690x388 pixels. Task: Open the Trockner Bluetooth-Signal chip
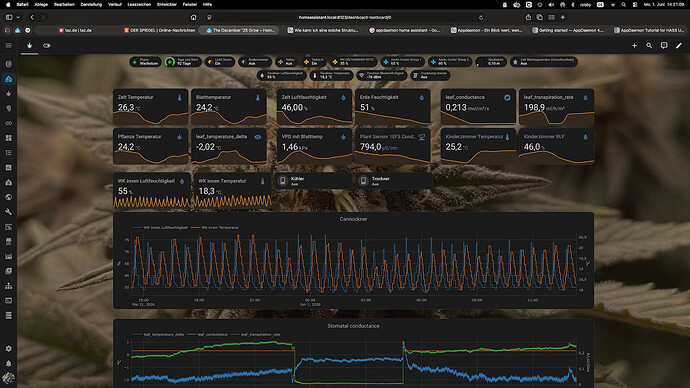point(382,76)
